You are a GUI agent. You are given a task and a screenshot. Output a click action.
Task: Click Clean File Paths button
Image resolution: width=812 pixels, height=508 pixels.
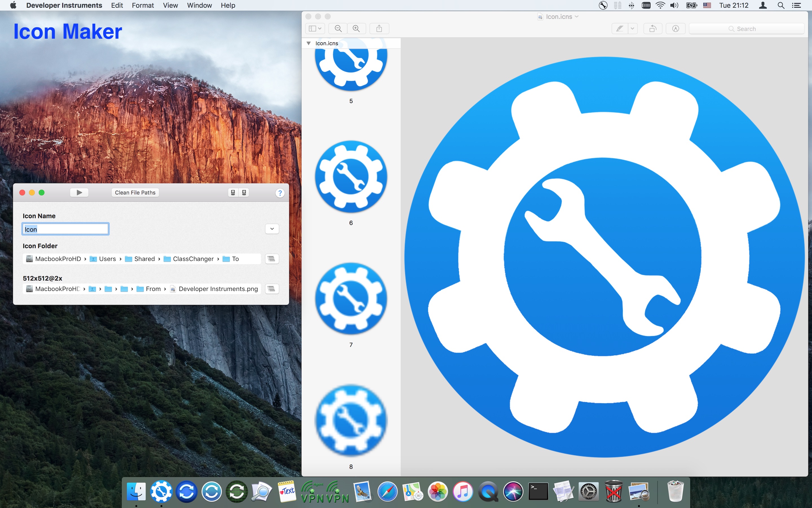tap(135, 192)
